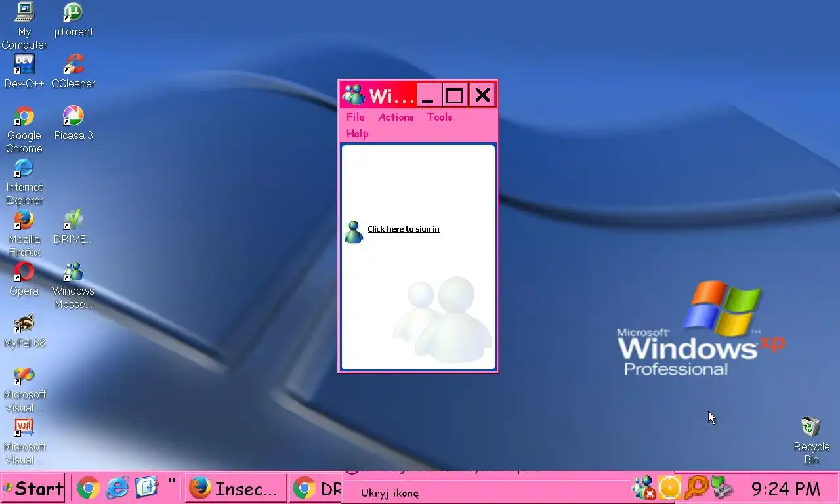Select the Internet Explorer desktop icon
840x504 pixels.
pyautogui.click(x=24, y=181)
